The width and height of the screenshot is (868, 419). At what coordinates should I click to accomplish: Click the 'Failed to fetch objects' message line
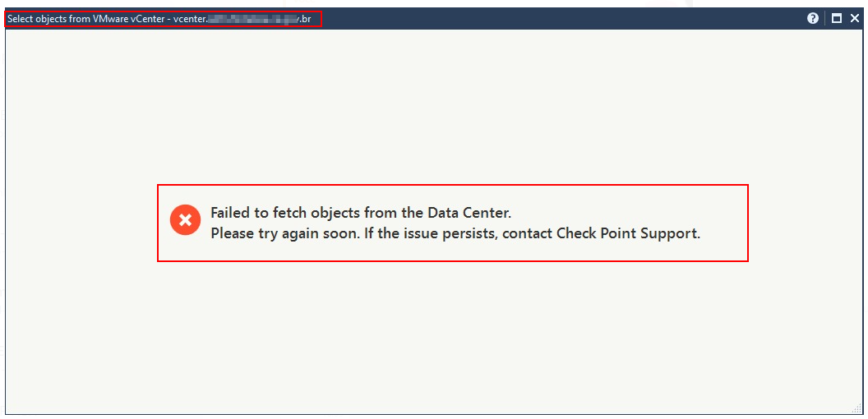click(361, 213)
